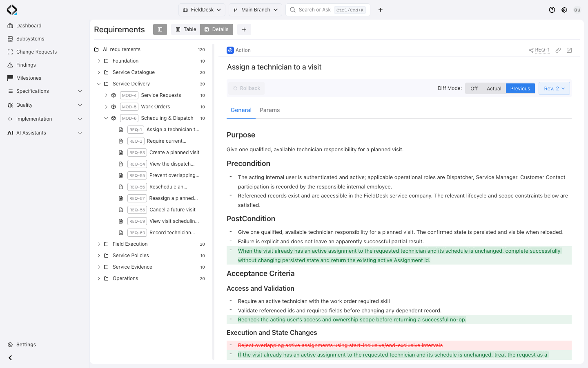Set Diff Mode to Previous
The image size is (588, 368).
pos(520,88)
